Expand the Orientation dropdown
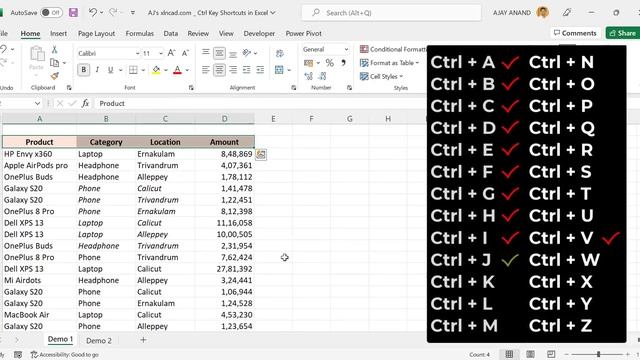Image resolution: width=640 pixels, height=360 pixels. [256, 53]
